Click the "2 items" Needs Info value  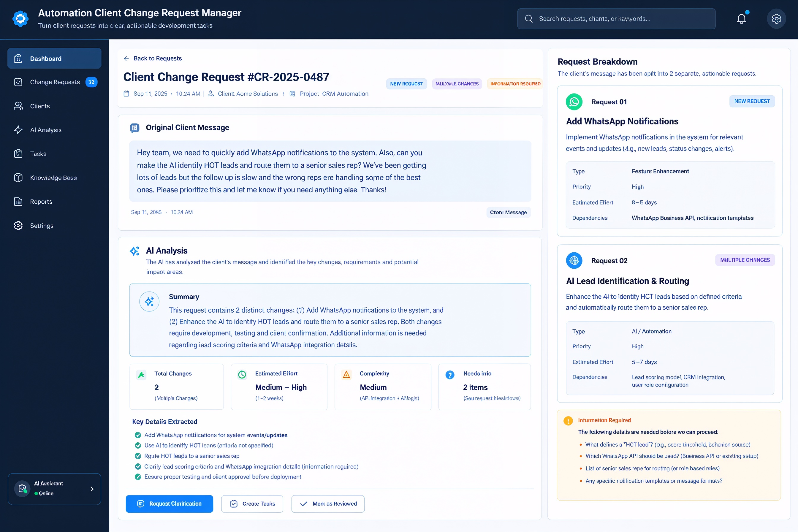coord(475,387)
